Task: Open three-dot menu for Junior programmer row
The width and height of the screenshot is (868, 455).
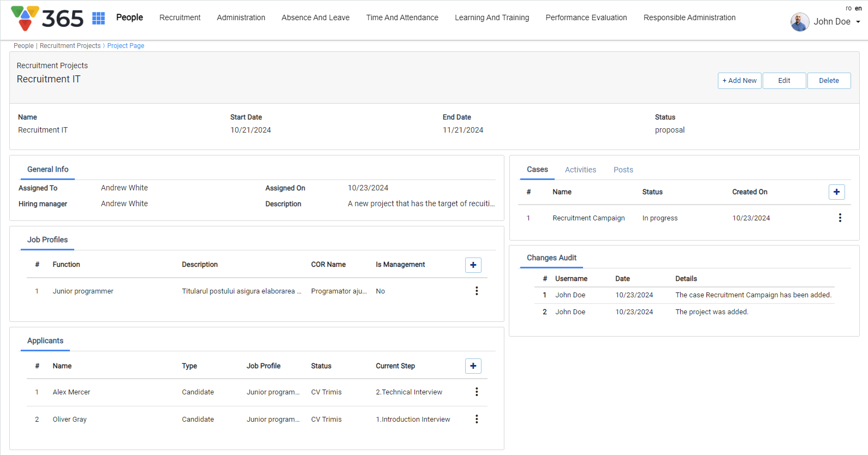Action: coord(477,291)
